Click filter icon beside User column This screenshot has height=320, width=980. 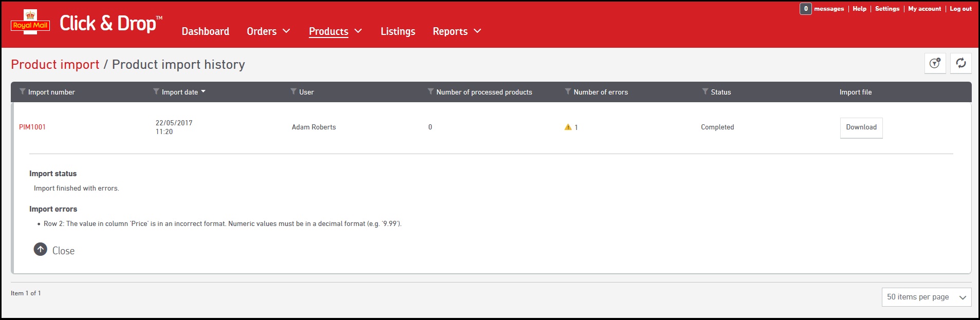(x=293, y=91)
